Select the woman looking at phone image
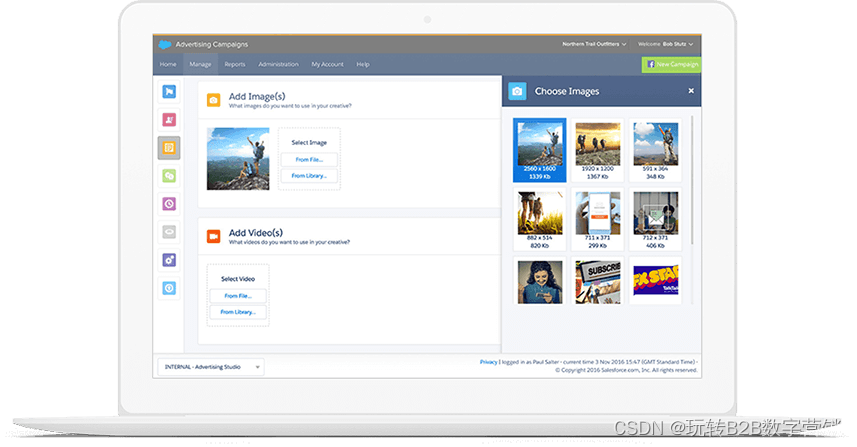The width and height of the screenshot is (857, 447). click(x=539, y=281)
